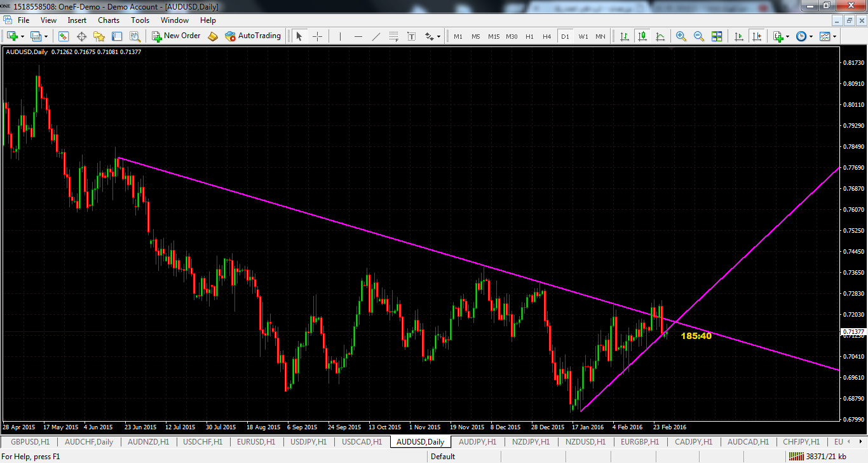Expand the New Chart dropdown arrow
Image resolution: width=868 pixels, height=463 pixels.
click(23, 36)
